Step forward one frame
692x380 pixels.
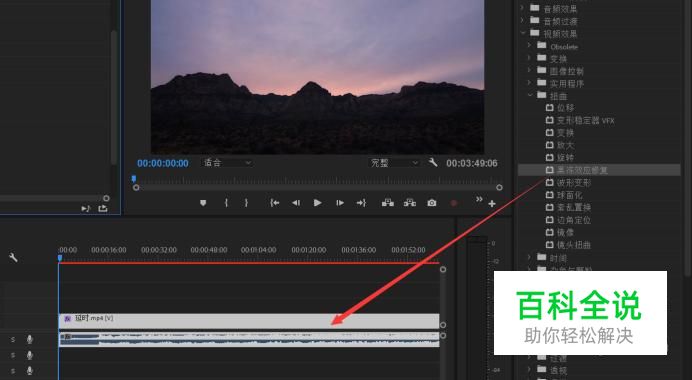pyautogui.click(x=339, y=203)
